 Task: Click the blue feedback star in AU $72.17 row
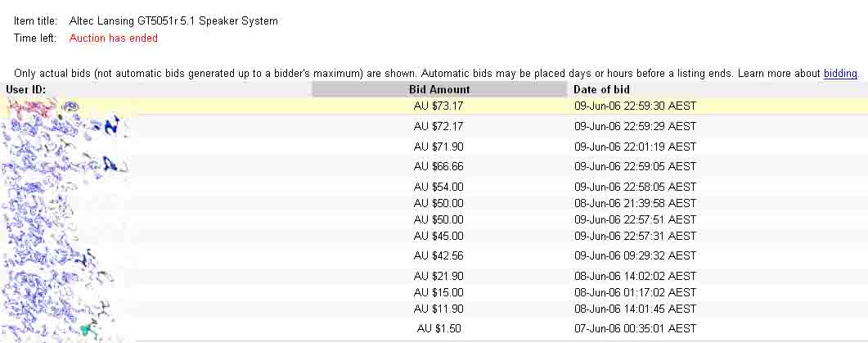(x=111, y=125)
